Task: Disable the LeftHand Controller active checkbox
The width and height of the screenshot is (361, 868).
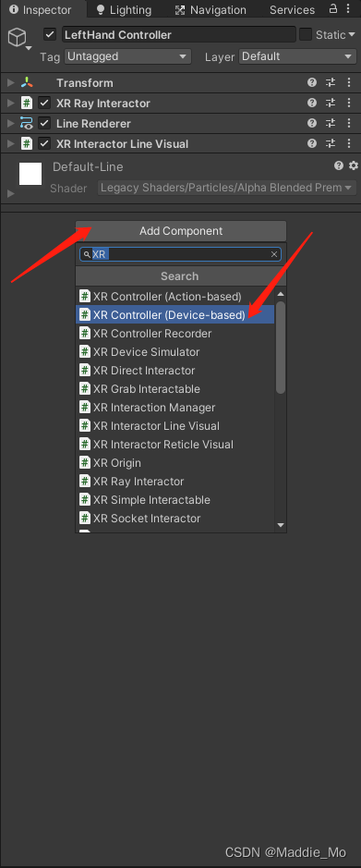Action: [50, 34]
